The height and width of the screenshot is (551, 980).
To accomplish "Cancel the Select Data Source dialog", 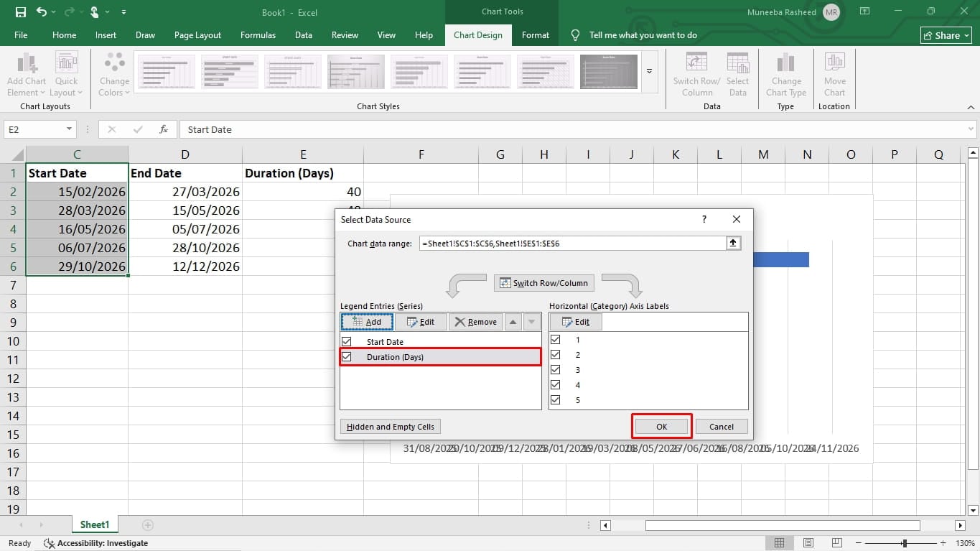I will pos(722,427).
